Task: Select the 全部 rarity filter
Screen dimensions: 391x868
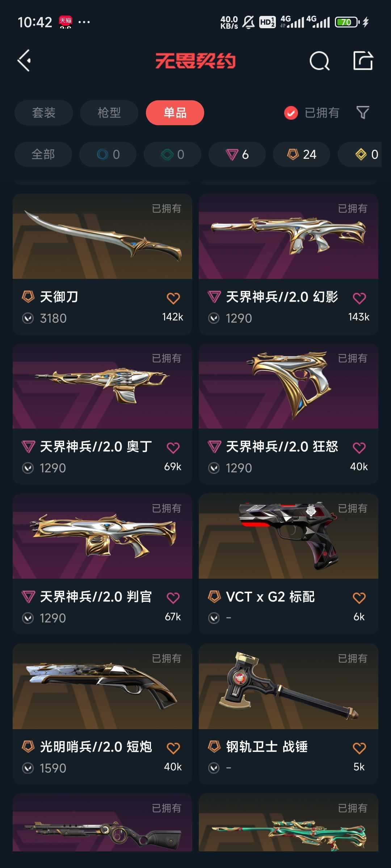Action: click(x=43, y=154)
